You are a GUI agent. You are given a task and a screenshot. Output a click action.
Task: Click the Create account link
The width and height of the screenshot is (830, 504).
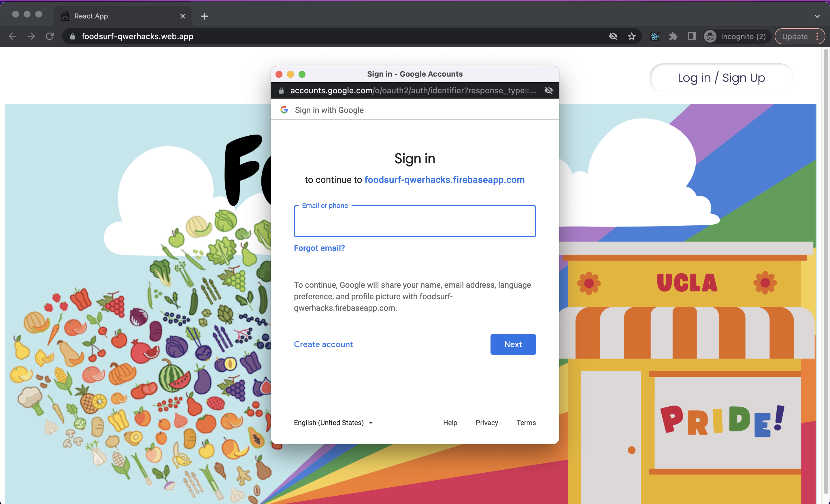pos(323,344)
